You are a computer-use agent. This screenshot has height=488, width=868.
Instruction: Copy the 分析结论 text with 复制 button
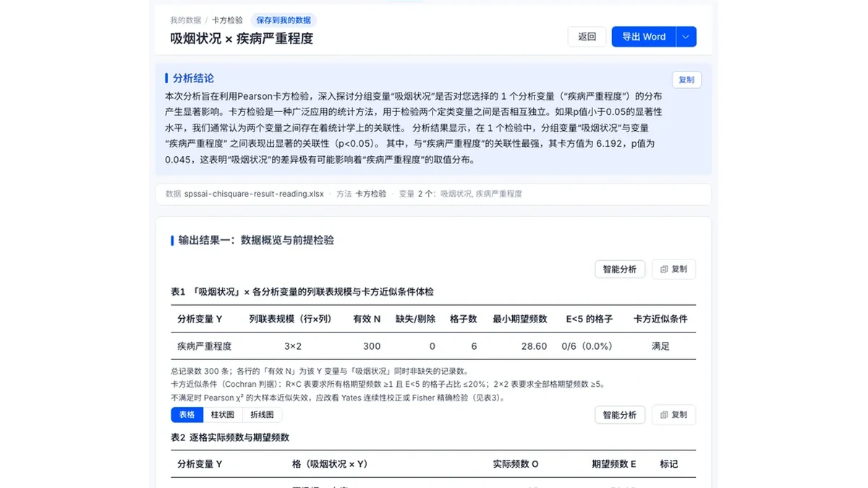point(686,80)
